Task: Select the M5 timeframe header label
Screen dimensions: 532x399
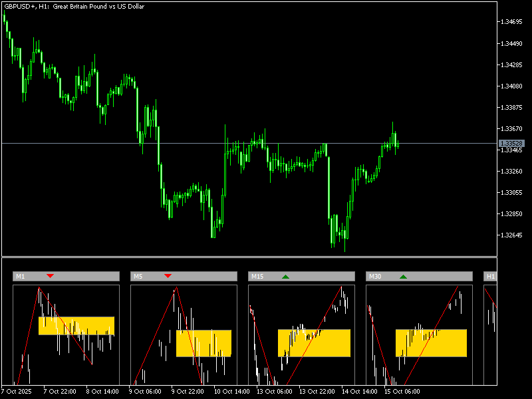Action: pos(138,276)
